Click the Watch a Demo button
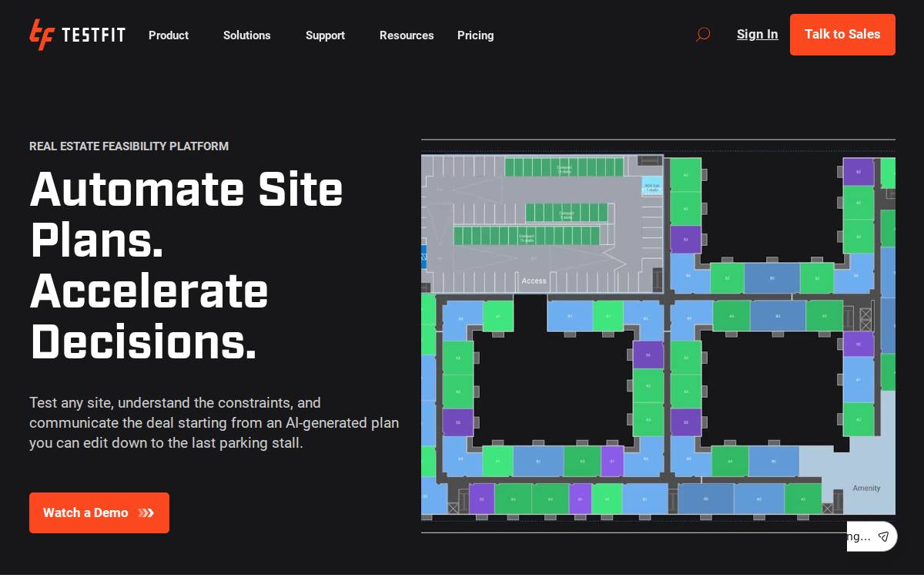Viewport: 924px width, 578px height. 99,512
